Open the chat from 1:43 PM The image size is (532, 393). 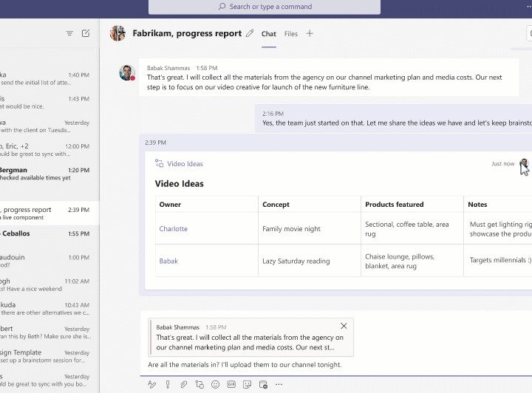50,102
